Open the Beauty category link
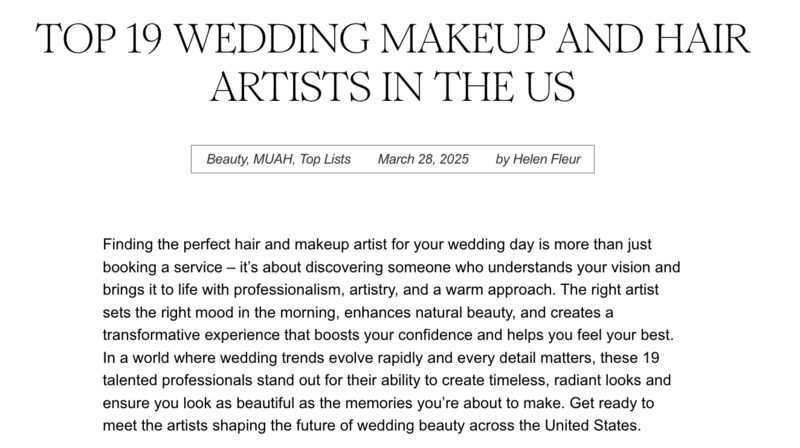800x448 pixels. (x=227, y=159)
